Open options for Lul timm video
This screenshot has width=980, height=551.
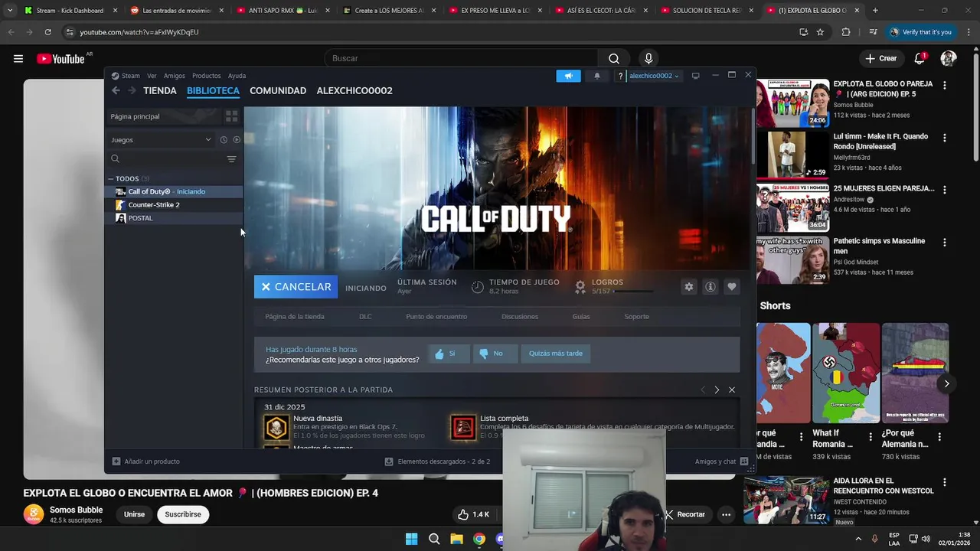[x=944, y=139]
